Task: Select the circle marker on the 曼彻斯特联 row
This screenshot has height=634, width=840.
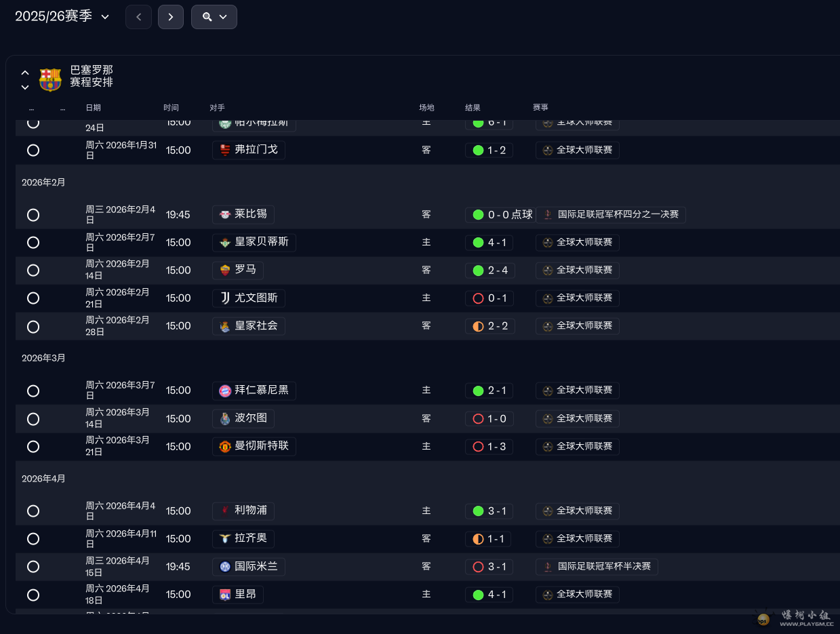Action: 33,447
